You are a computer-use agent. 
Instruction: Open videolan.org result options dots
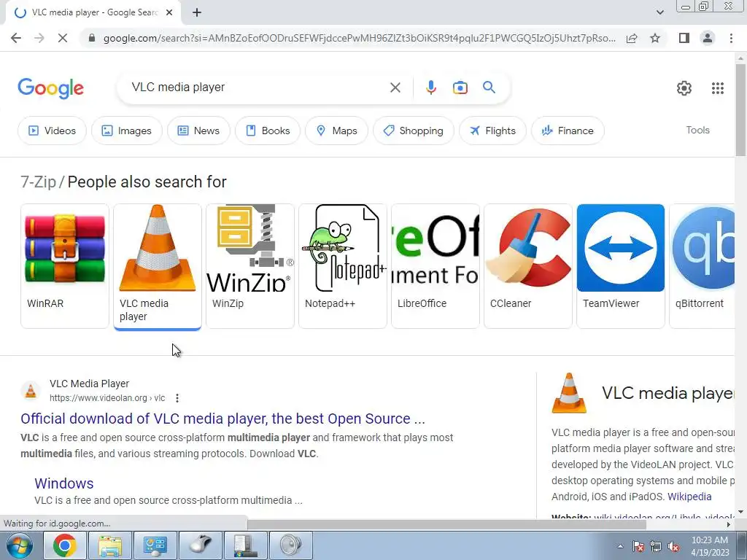(x=177, y=398)
